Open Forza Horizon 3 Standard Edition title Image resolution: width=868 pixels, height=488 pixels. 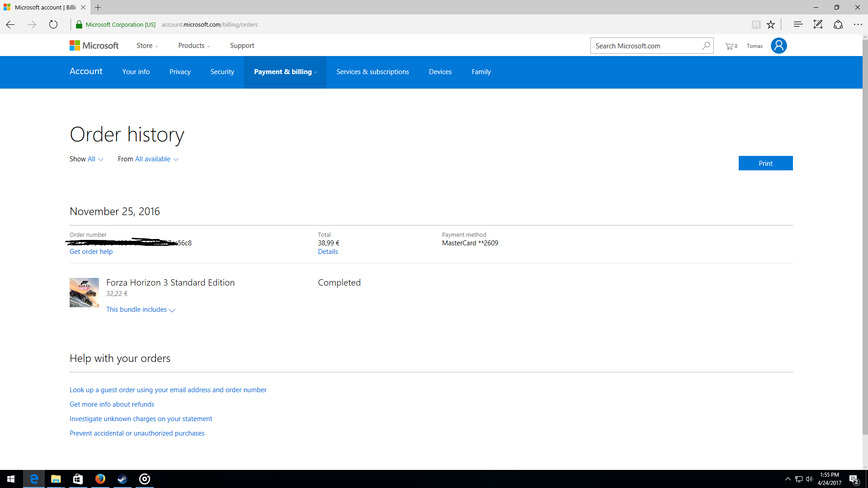coord(170,282)
